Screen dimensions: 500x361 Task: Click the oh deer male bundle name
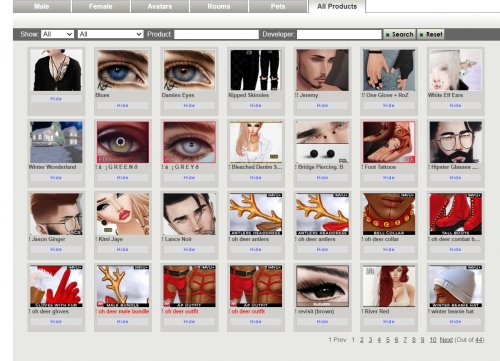[124, 311]
